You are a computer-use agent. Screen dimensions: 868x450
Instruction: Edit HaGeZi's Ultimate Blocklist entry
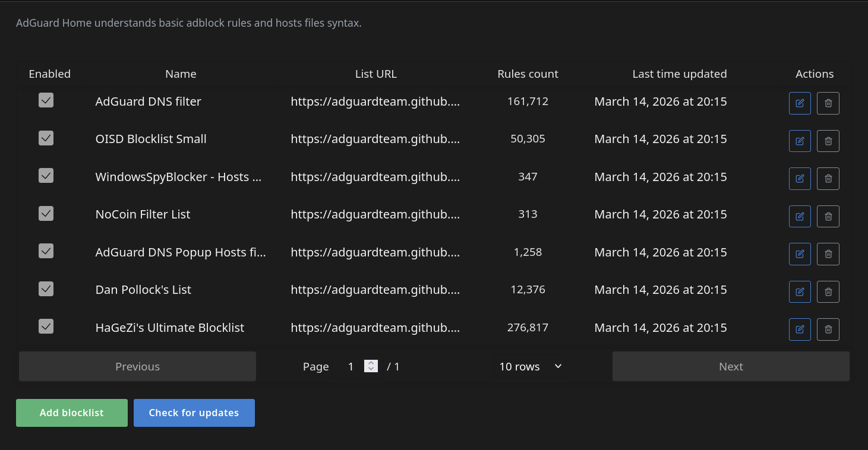click(800, 329)
